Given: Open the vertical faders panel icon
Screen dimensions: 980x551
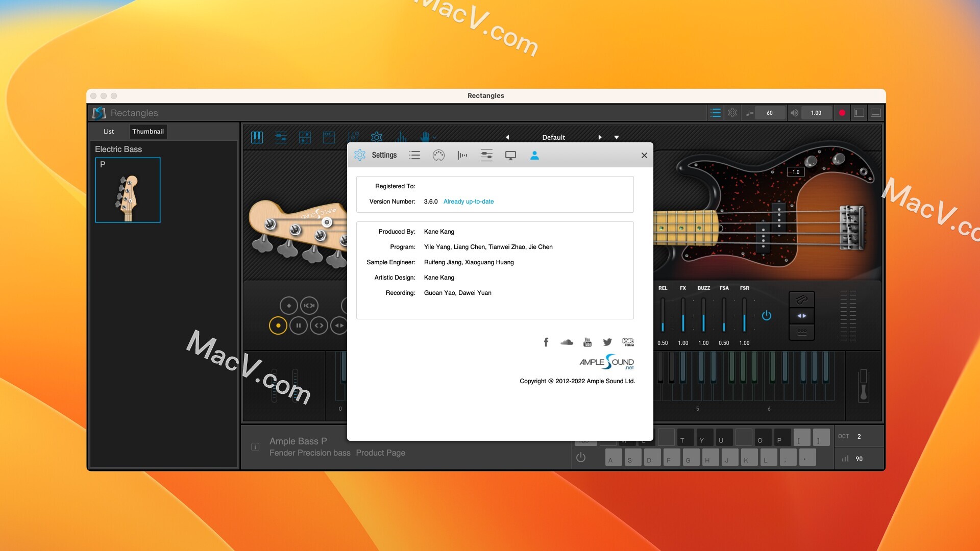Looking at the screenshot, I should click(353, 137).
